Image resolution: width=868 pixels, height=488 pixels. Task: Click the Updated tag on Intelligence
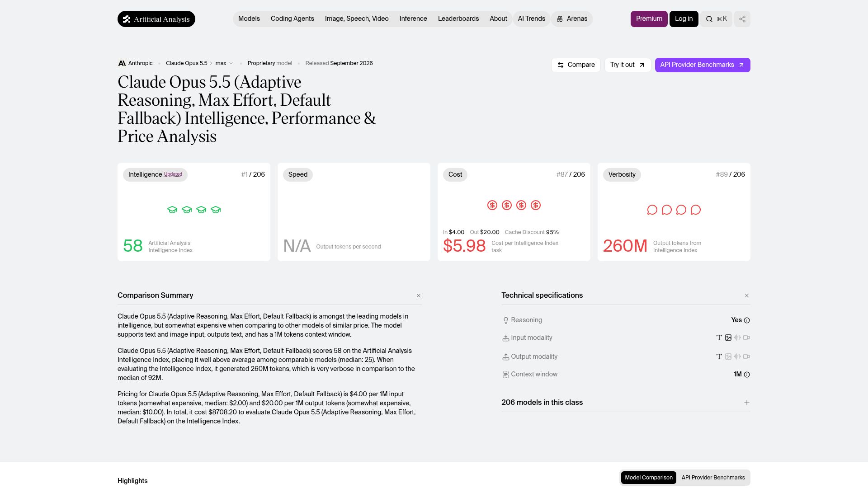pyautogui.click(x=173, y=174)
